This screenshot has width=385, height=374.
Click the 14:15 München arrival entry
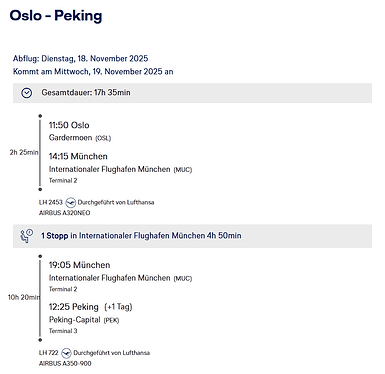78,156
